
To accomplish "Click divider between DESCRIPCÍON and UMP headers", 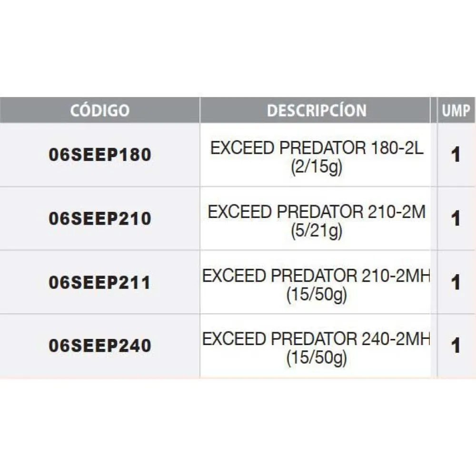I will pyautogui.click(x=434, y=110).
